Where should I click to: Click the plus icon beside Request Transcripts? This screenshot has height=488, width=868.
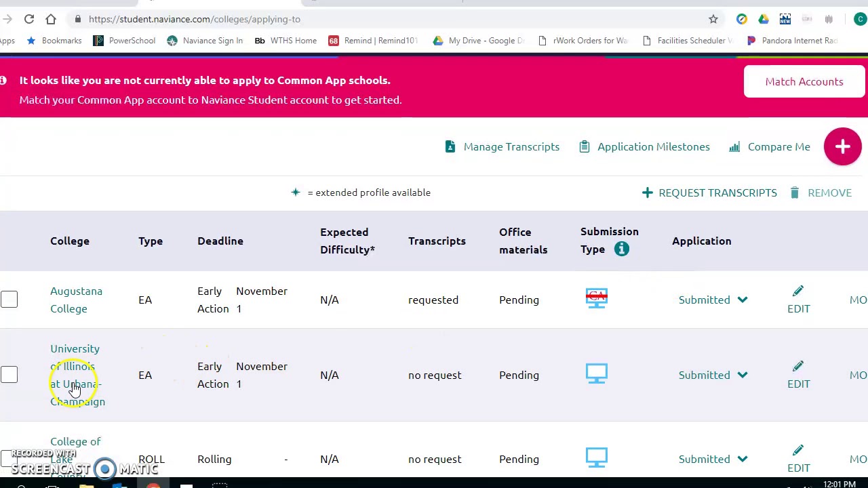[647, 192]
